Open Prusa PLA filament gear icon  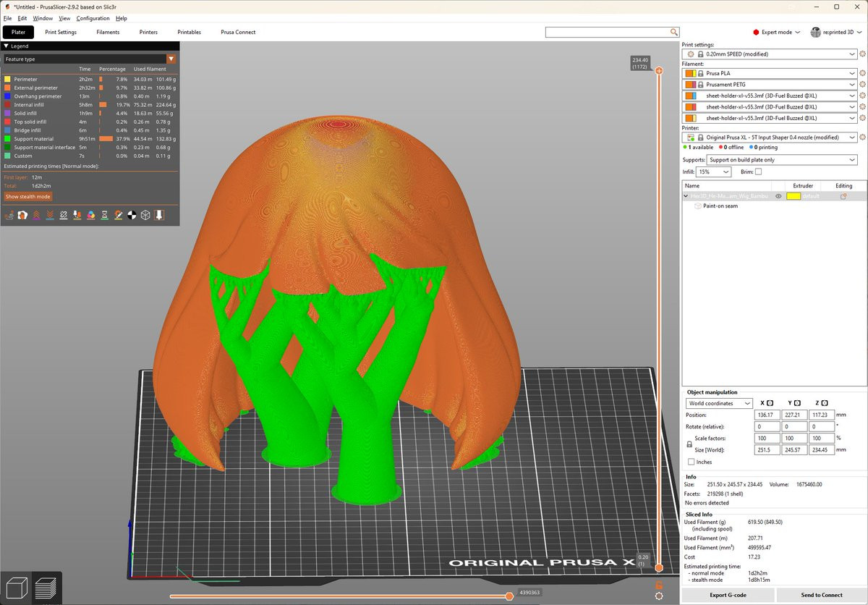(862, 73)
